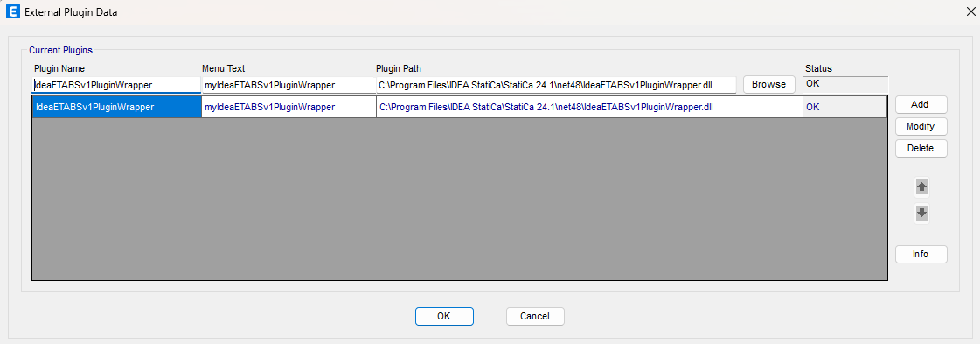This screenshot has width=980, height=344.
Task: Move selected plugin up with the up arrow
Action: click(921, 186)
